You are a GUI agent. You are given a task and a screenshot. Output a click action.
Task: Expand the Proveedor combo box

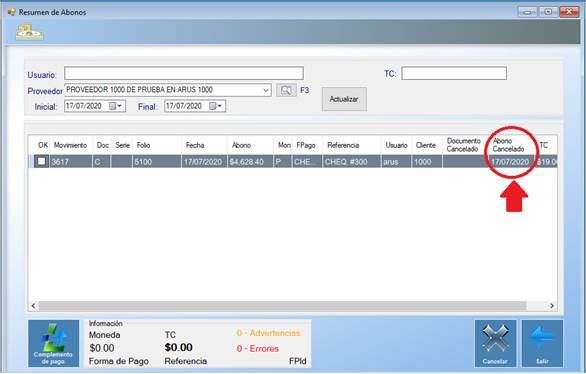pyautogui.click(x=266, y=90)
